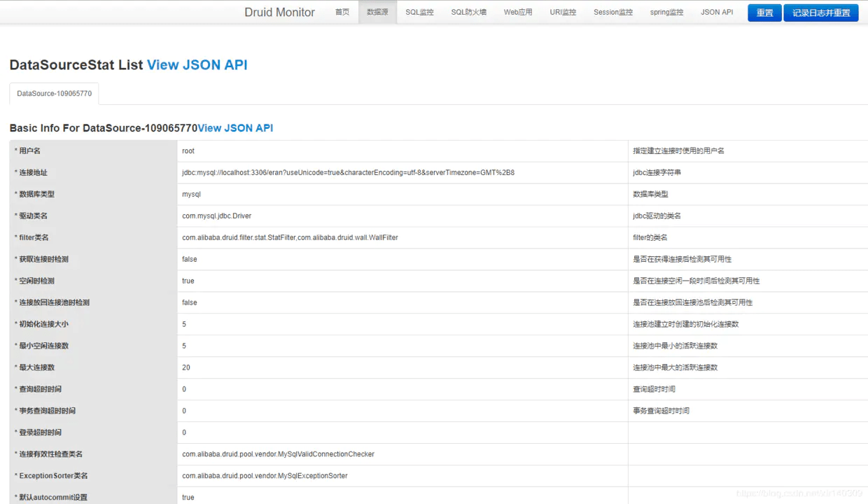Open View JSON API beside DataSourceStat List
The image size is (868, 504).
197,65
